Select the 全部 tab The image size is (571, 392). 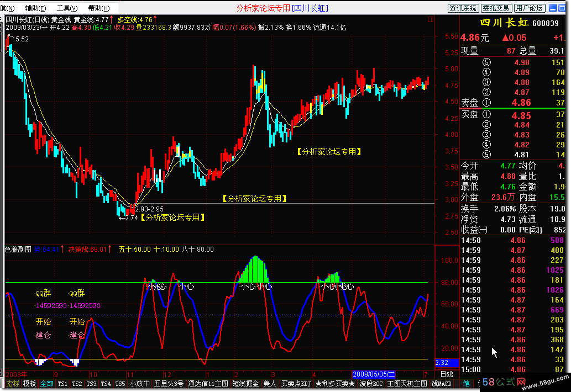point(46,384)
